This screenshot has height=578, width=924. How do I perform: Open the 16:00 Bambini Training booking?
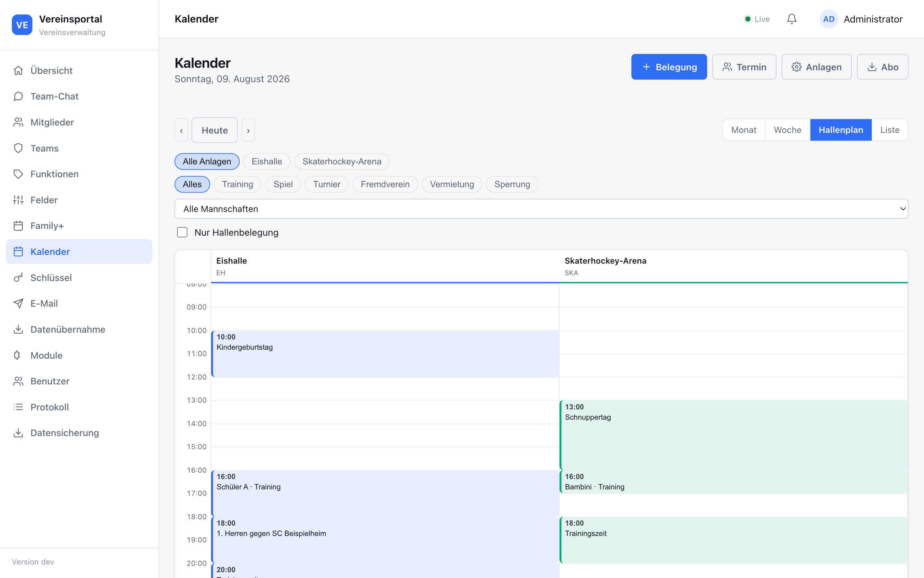point(733,482)
